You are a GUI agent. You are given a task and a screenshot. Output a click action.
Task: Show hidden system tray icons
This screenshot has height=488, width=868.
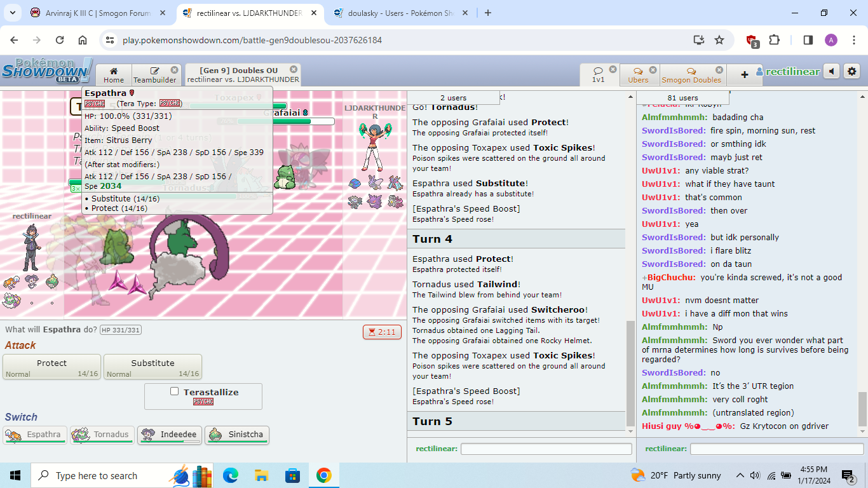(x=740, y=475)
